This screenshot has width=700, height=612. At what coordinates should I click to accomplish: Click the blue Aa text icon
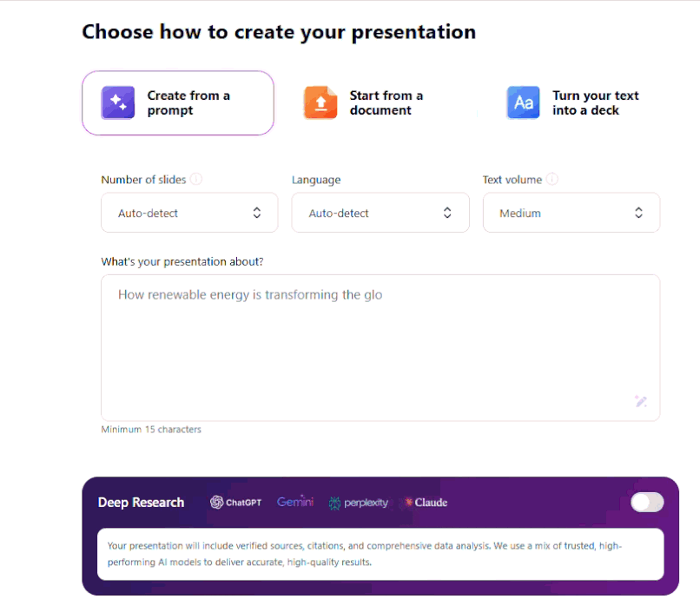(x=523, y=102)
